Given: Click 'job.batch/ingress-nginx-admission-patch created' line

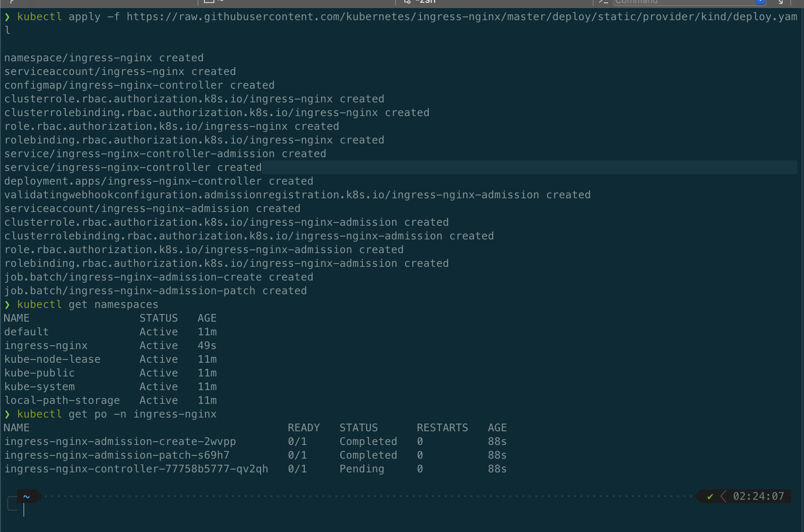Looking at the screenshot, I should pyautogui.click(x=156, y=291).
